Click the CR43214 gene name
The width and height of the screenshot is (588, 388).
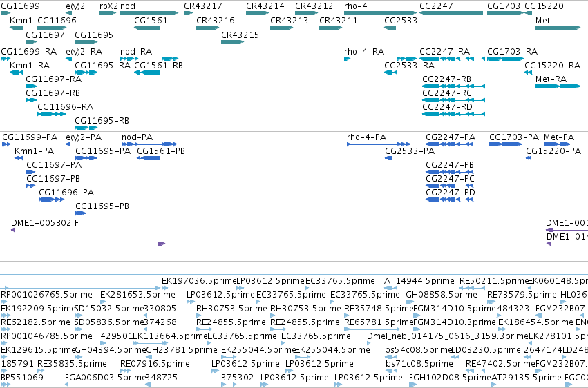[265, 6]
